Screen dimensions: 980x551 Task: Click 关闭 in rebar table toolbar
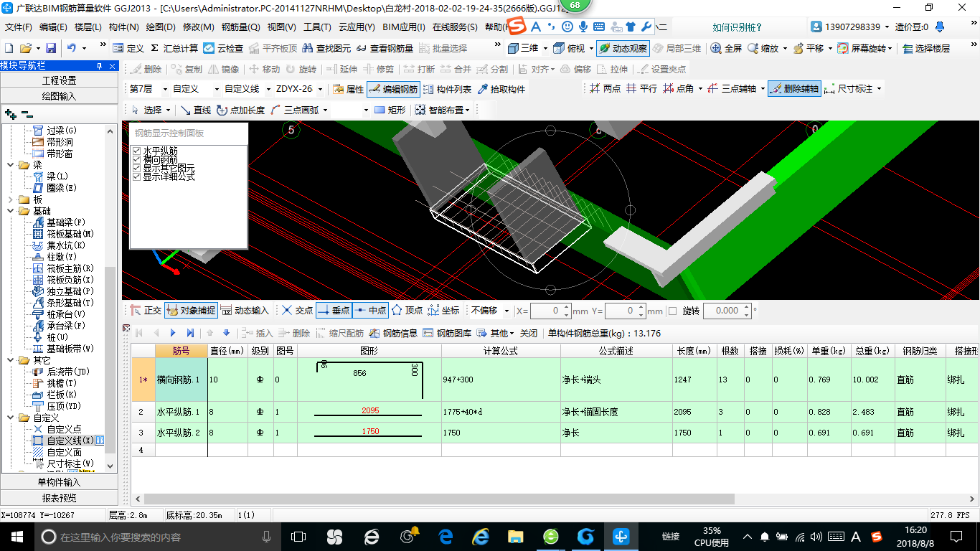528,333
